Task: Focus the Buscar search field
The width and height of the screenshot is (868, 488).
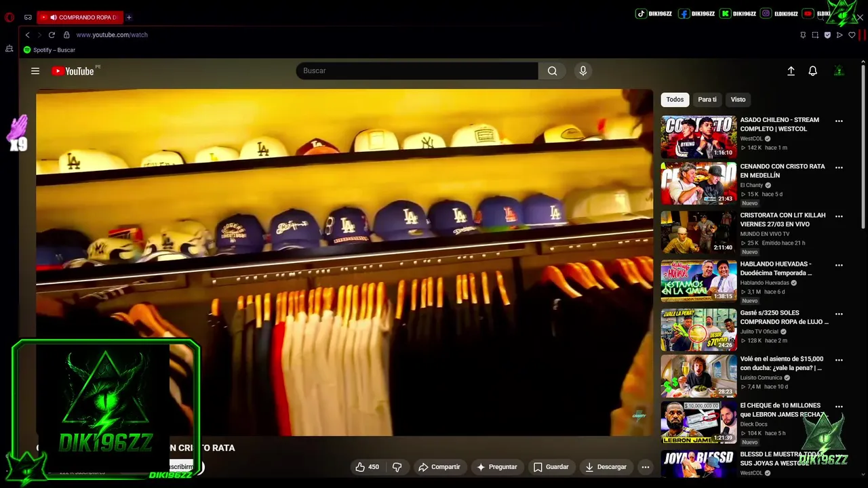Action: click(417, 70)
